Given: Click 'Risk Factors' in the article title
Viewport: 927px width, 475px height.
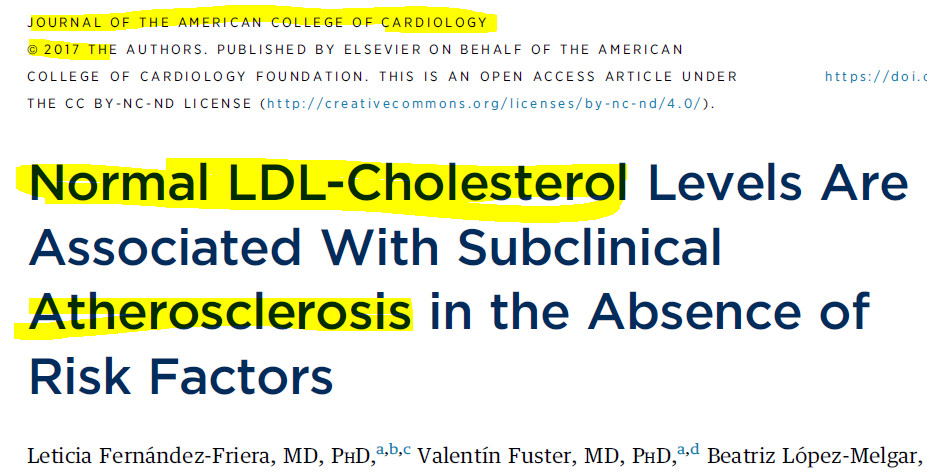Looking at the screenshot, I should 181,376.
